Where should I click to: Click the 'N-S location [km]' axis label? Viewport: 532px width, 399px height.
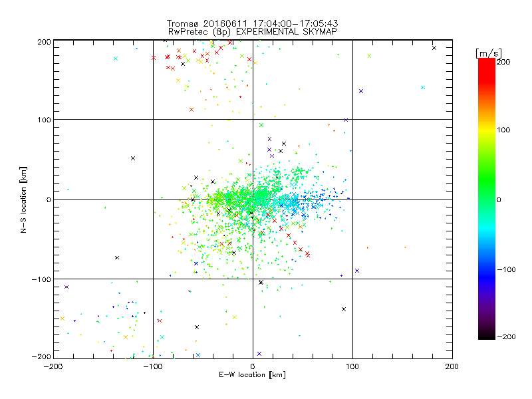(x=23, y=199)
